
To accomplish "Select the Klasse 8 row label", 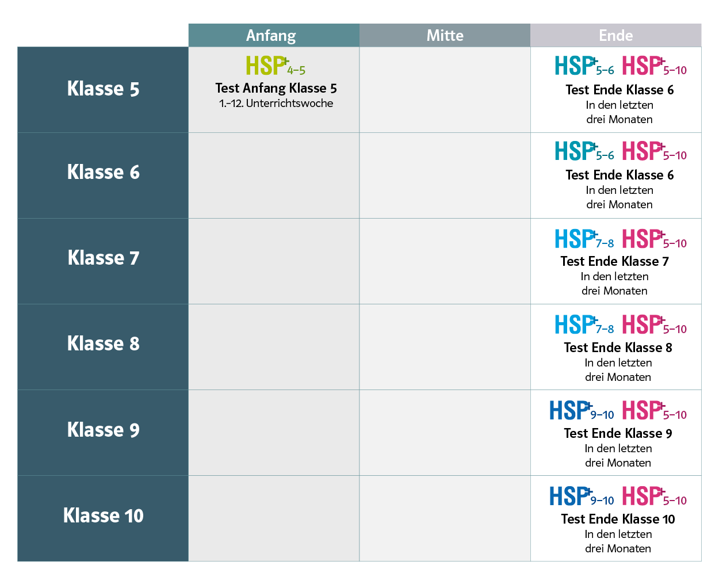I will (x=103, y=347).
